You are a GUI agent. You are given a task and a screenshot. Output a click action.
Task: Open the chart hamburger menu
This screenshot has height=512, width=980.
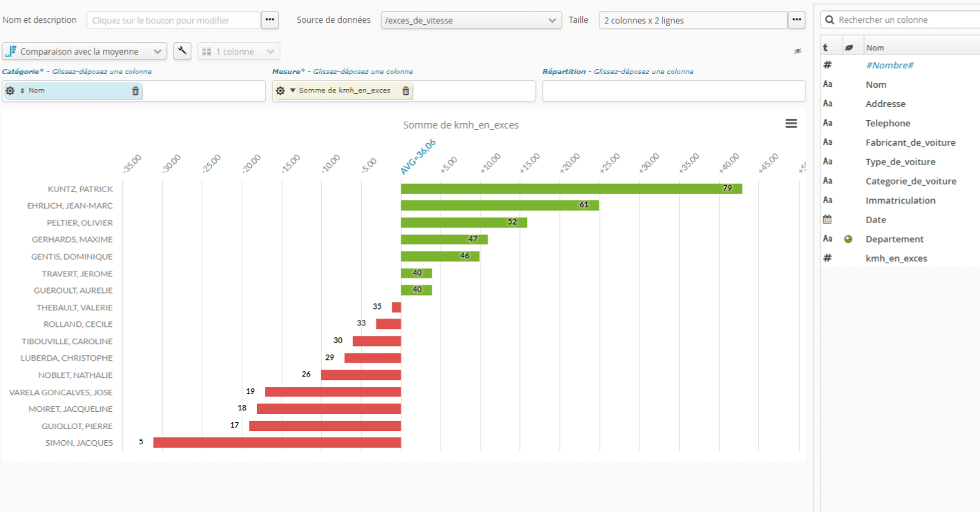tap(791, 123)
